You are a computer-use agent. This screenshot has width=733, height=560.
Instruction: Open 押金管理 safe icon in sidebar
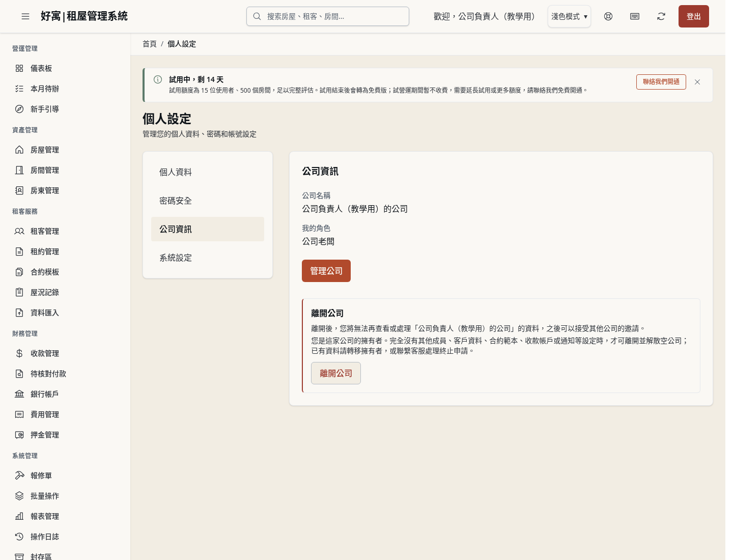[19, 435]
